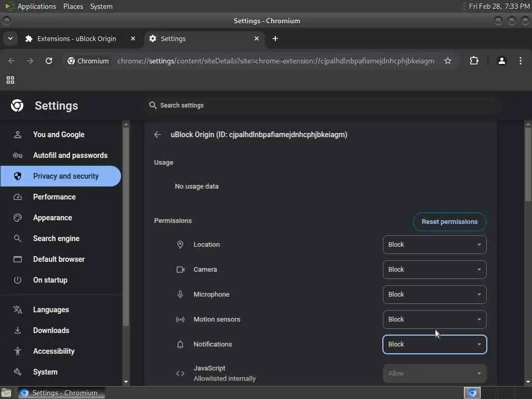Click the Chromium site info chip

[88, 61]
